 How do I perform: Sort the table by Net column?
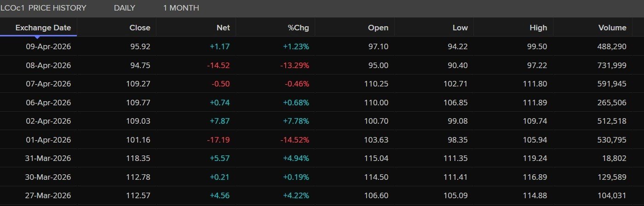(x=223, y=28)
